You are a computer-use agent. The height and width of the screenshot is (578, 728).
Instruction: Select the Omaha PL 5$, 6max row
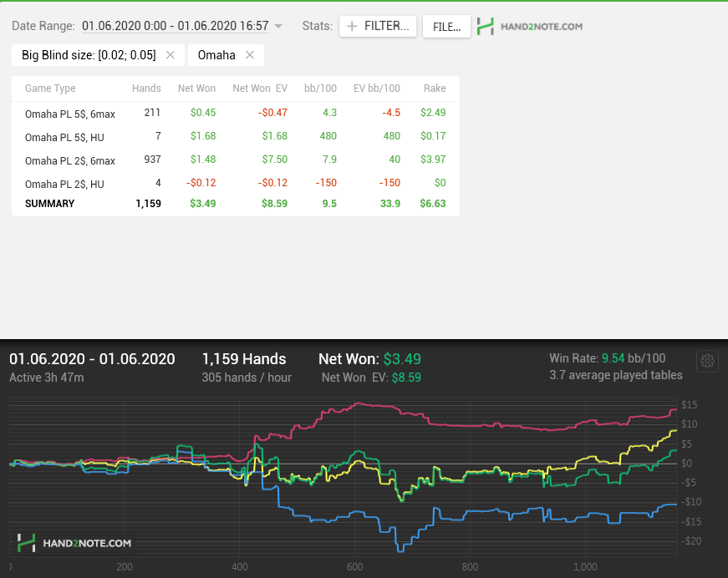coord(236,114)
